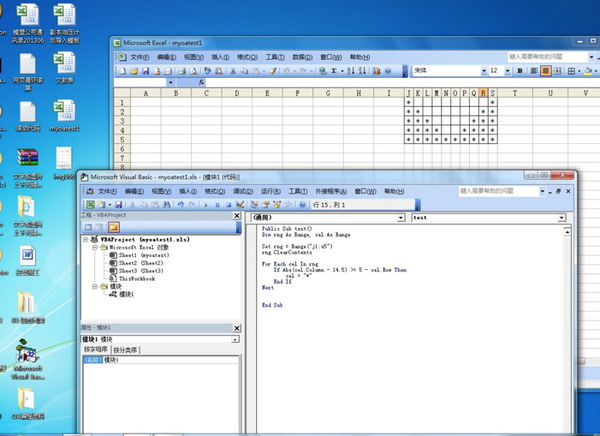The height and width of the screenshot is (436, 600).
Task: Select the myoatest1 desktop file icon
Action: [64, 116]
